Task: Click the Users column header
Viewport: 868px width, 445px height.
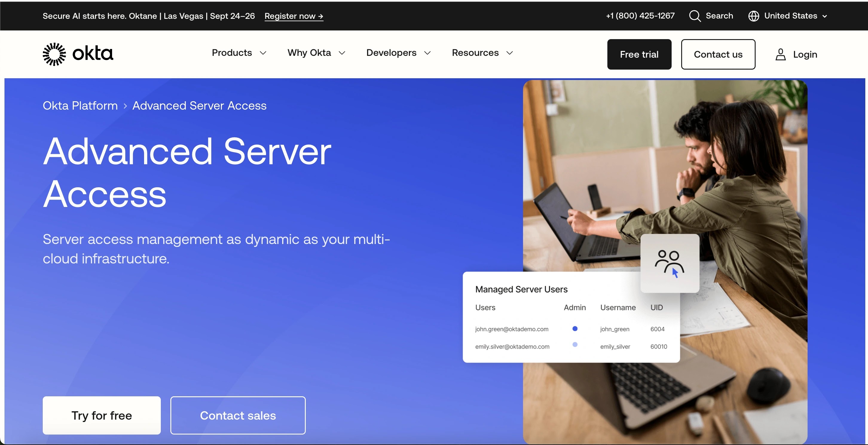Action: (x=485, y=307)
